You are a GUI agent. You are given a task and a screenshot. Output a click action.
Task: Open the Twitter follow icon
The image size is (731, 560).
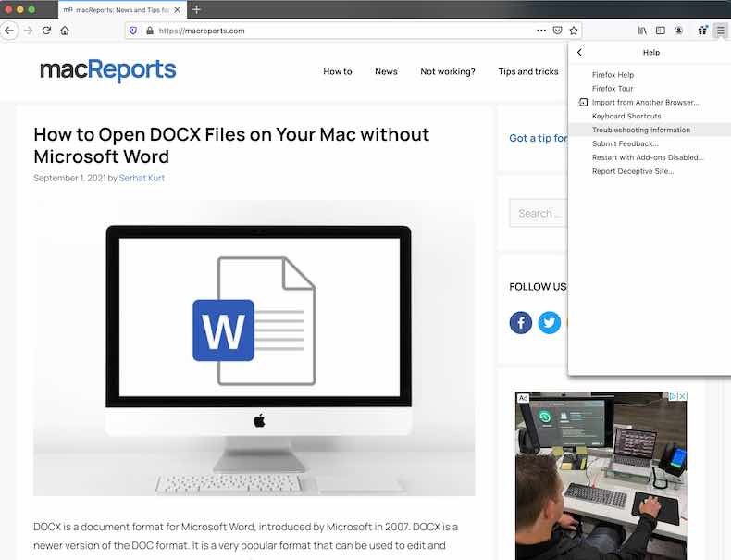[x=550, y=323]
